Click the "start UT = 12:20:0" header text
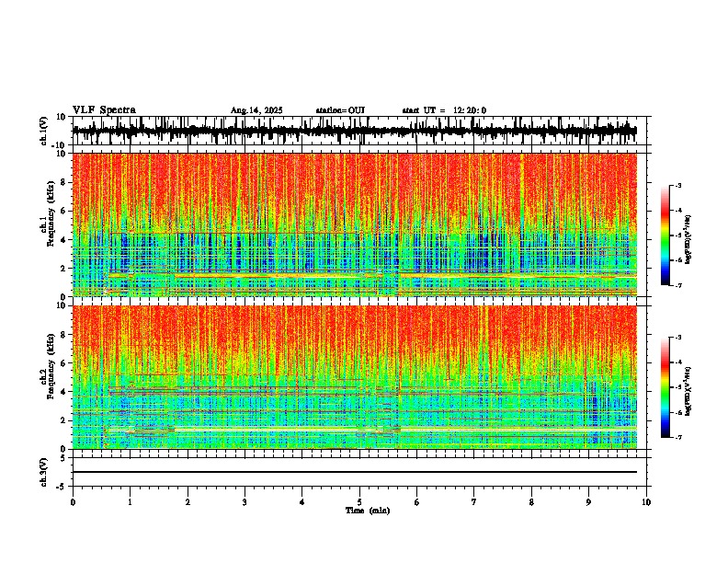This screenshot has width=728, height=563. tap(444, 110)
